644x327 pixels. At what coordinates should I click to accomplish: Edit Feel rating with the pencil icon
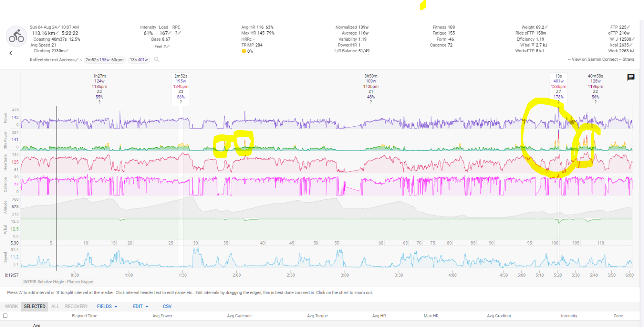tap(168, 47)
